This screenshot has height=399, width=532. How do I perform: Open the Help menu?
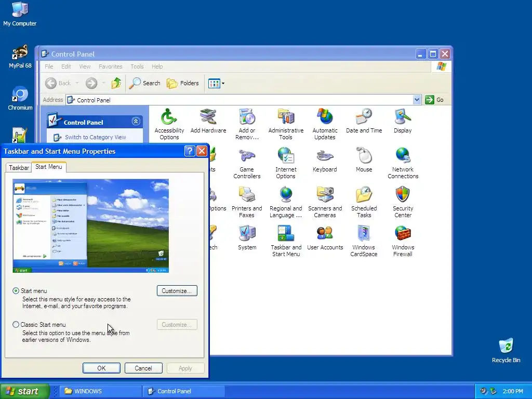157,66
